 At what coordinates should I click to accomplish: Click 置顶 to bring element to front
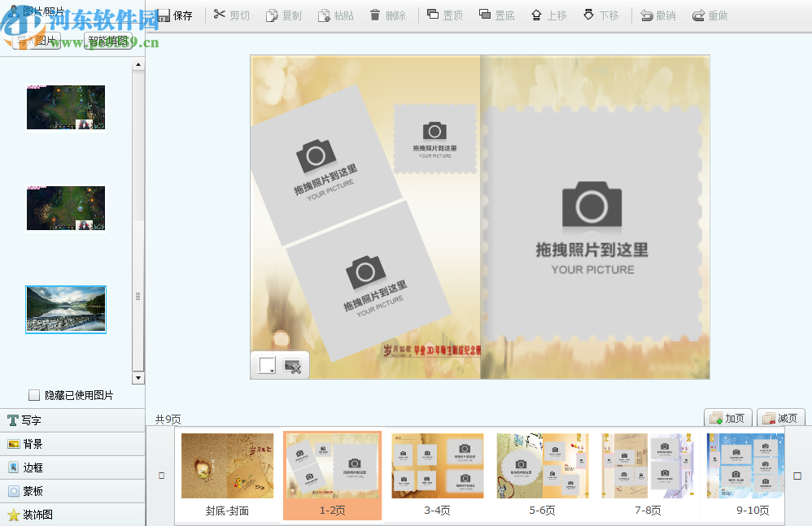tap(444, 15)
